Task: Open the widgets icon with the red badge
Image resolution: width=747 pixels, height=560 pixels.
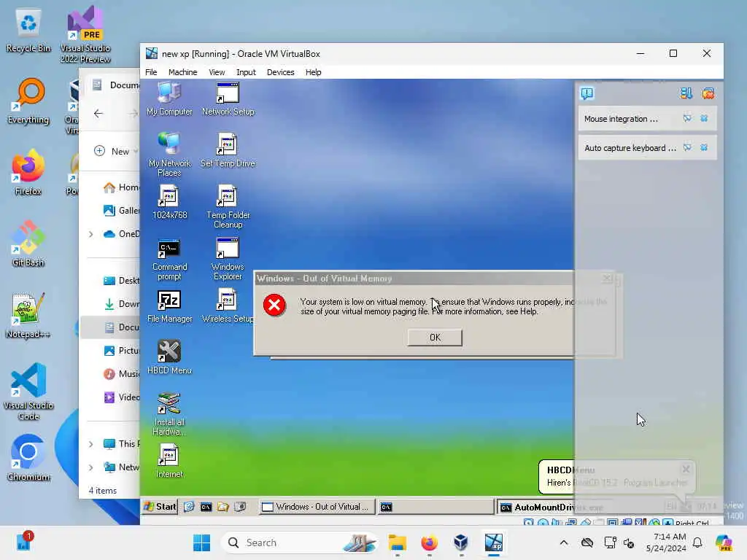Action: click(23, 542)
